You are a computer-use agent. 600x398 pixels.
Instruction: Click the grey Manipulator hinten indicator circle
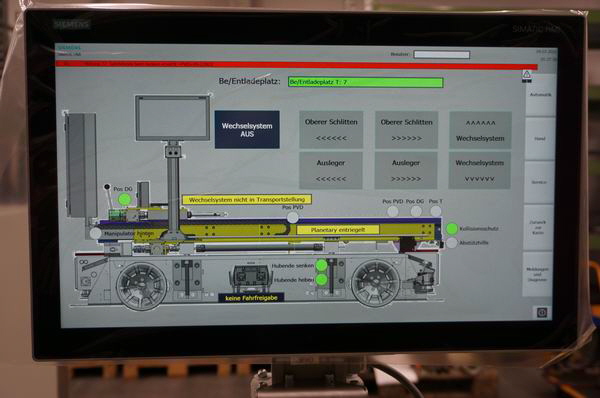(96, 233)
